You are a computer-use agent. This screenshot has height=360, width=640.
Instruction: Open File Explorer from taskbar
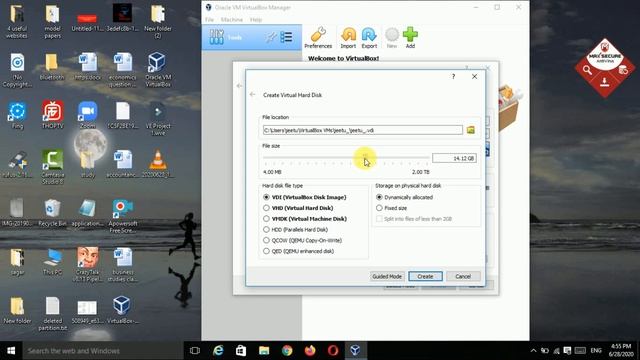[x=264, y=350]
